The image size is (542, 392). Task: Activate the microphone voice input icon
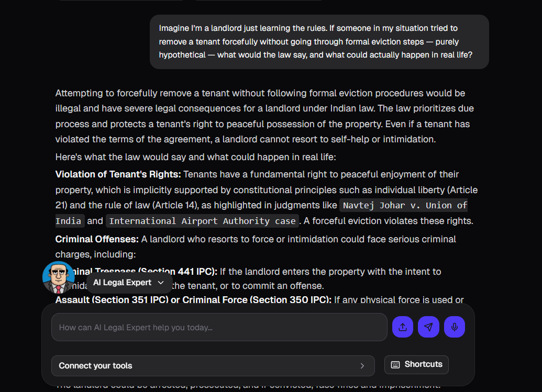(x=454, y=327)
